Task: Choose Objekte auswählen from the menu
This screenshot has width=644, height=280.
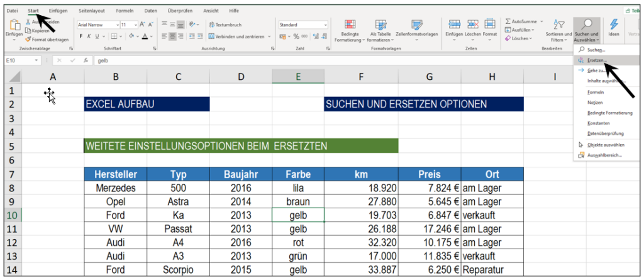Action: click(x=606, y=145)
